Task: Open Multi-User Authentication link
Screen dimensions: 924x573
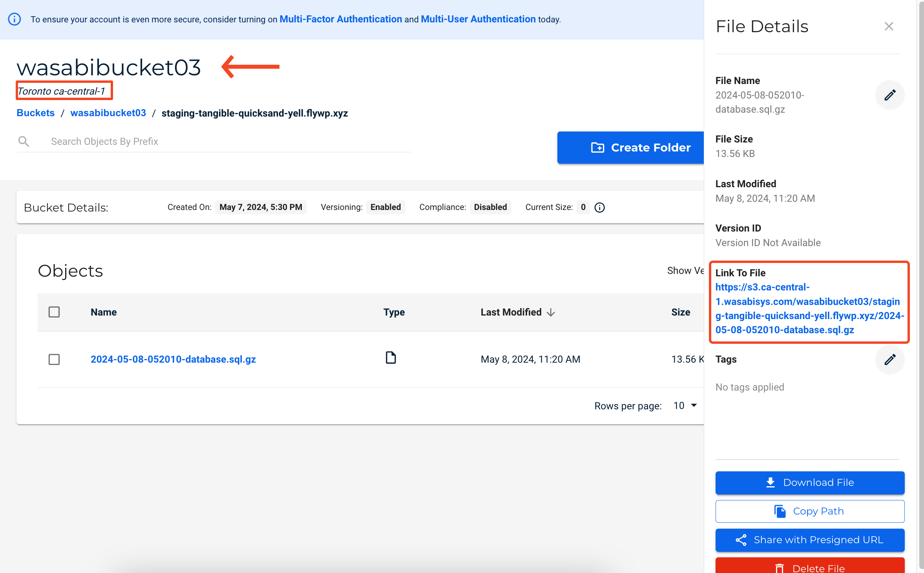Action: [478, 19]
